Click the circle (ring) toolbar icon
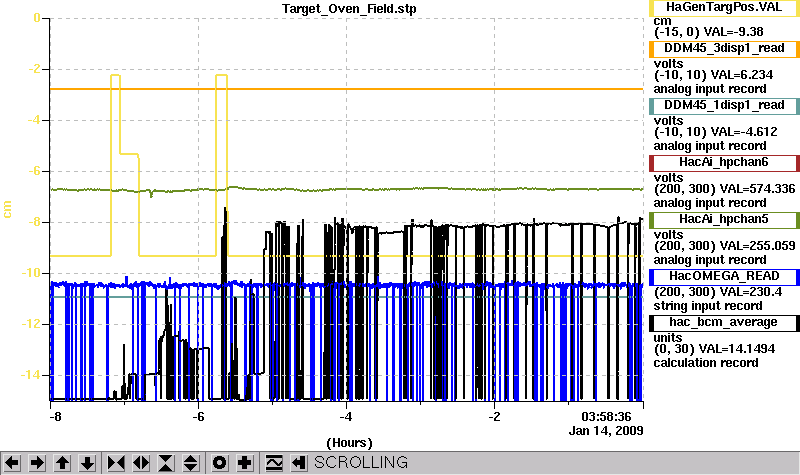800x475 pixels. pos(219,463)
